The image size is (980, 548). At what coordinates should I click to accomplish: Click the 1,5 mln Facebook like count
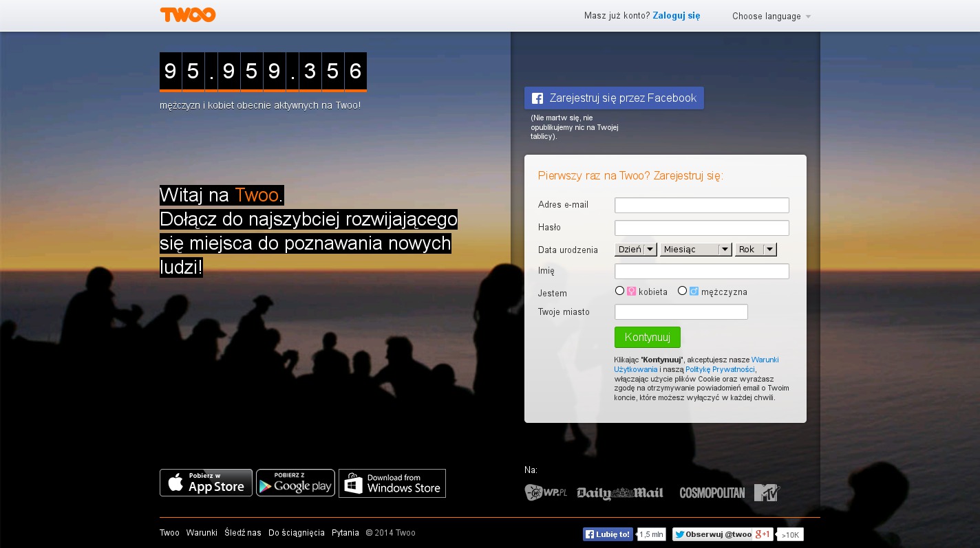pos(652,534)
